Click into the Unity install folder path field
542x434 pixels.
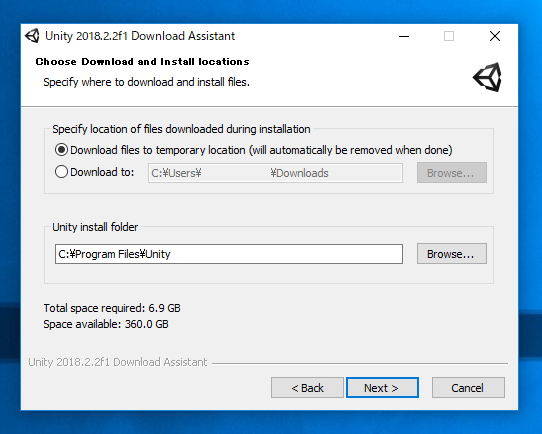coord(229,254)
